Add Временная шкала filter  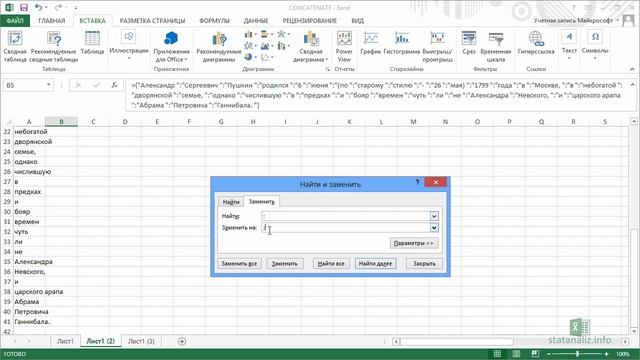click(x=496, y=47)
